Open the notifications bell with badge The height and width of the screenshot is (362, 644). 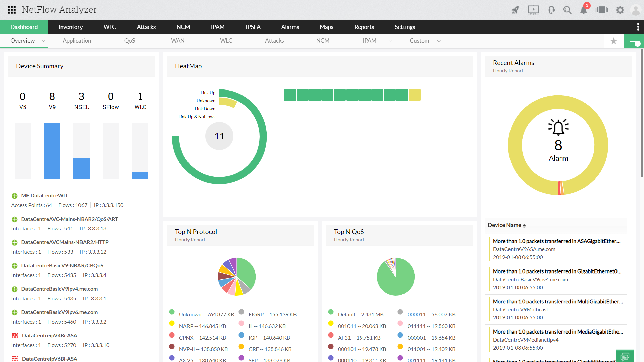click(x=584, y=10)
